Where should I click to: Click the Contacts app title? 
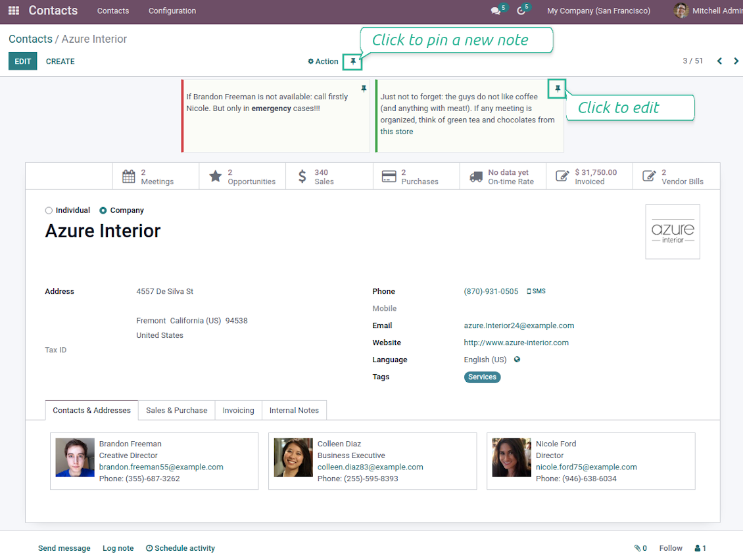click(x=53, y=11)
